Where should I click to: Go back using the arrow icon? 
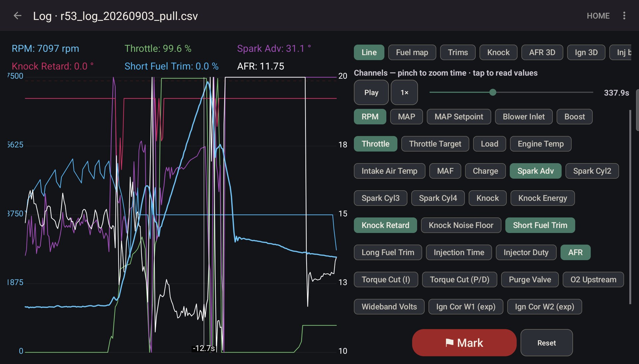click(x=17, y=16)
